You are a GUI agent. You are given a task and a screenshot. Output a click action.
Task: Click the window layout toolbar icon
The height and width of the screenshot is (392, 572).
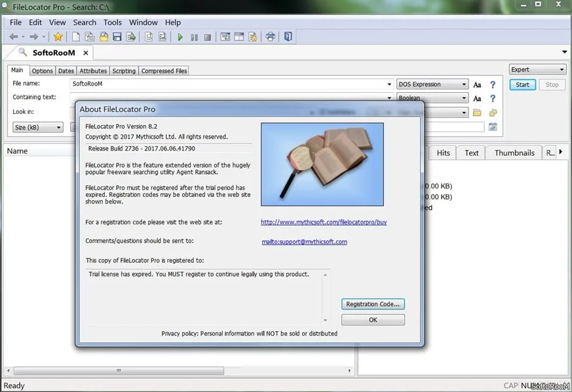[x=239, y=37]
